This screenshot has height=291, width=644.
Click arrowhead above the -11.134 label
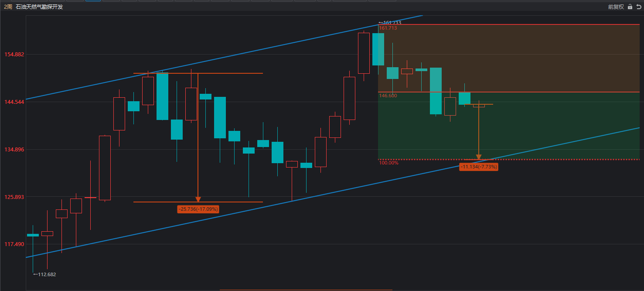[x=479, y=157]
